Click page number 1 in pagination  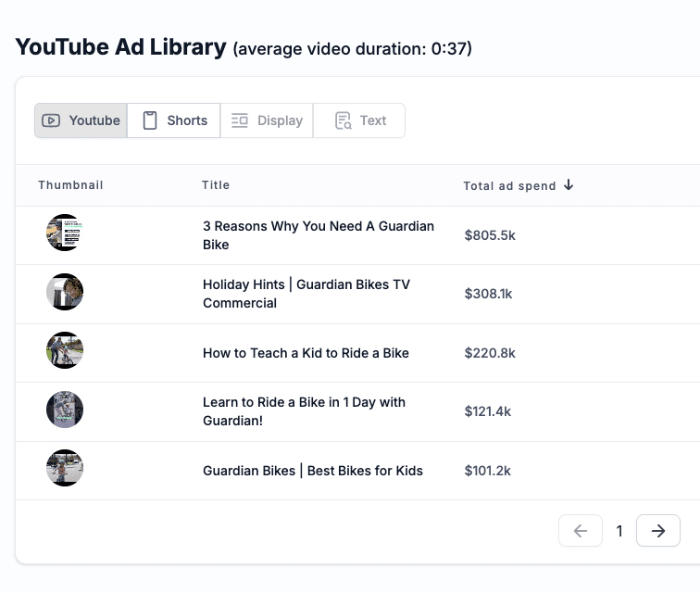[x=619, y=531]
